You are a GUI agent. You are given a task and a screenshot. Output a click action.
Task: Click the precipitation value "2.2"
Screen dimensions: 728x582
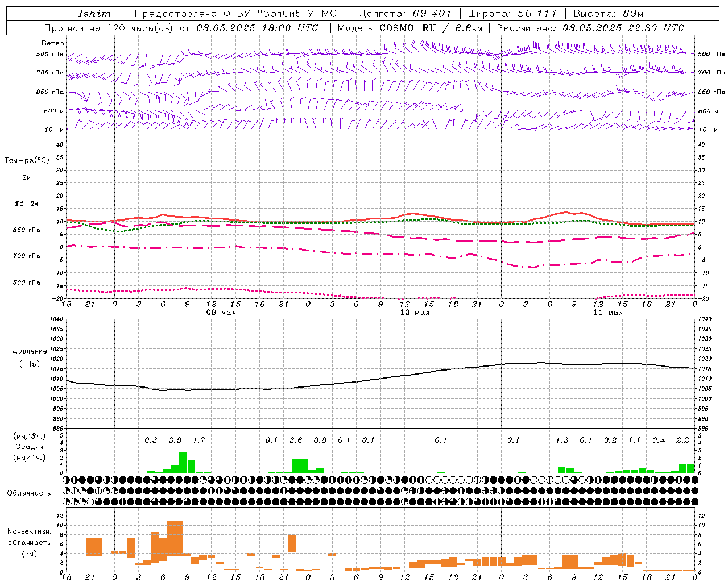682,440
